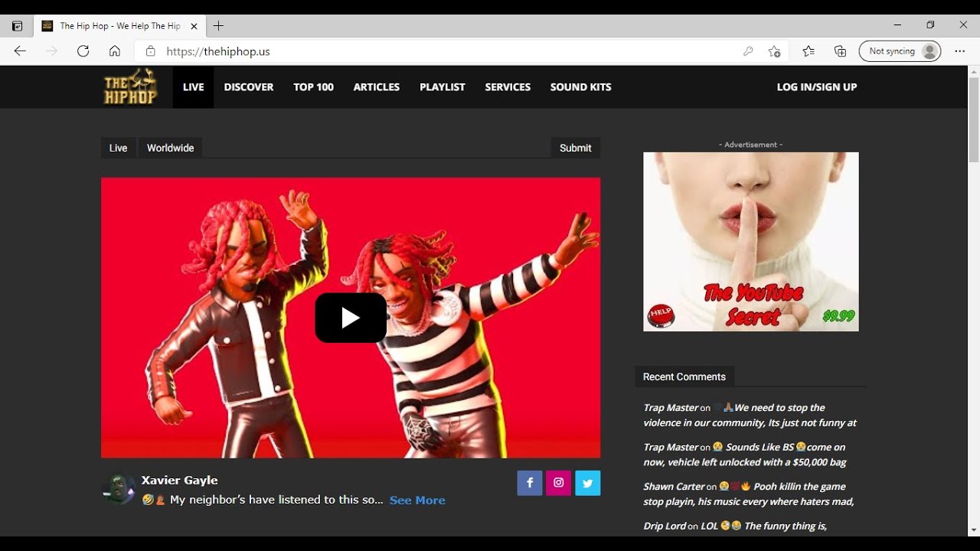Click LOG IN/SIGN UP

click(x=817, y=87)
